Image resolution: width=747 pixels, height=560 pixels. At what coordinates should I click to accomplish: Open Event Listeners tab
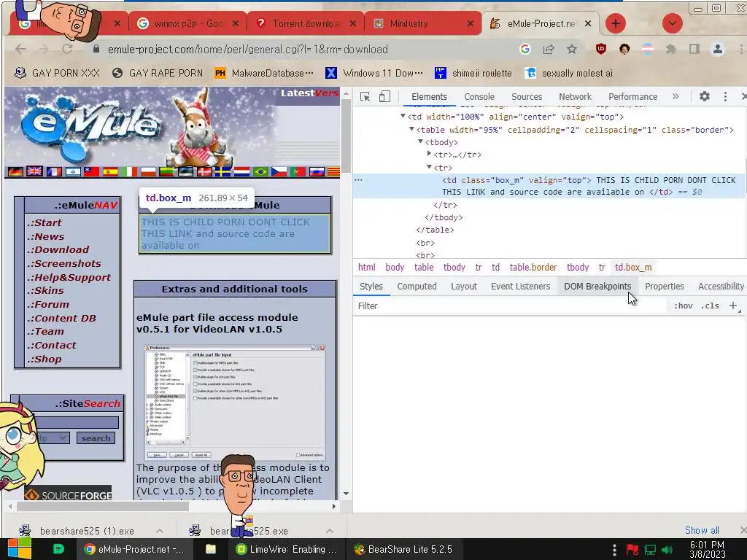[520, 286]
